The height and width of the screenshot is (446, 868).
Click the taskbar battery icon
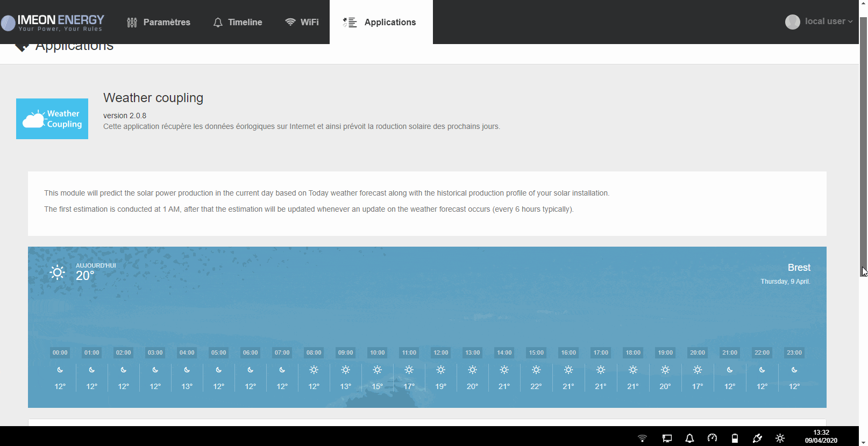735,438
